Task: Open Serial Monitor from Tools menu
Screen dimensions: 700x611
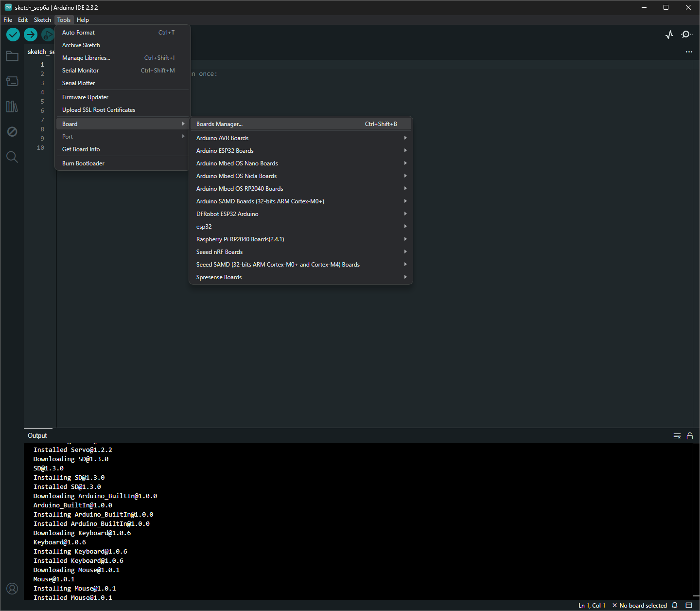Action: 122,71
